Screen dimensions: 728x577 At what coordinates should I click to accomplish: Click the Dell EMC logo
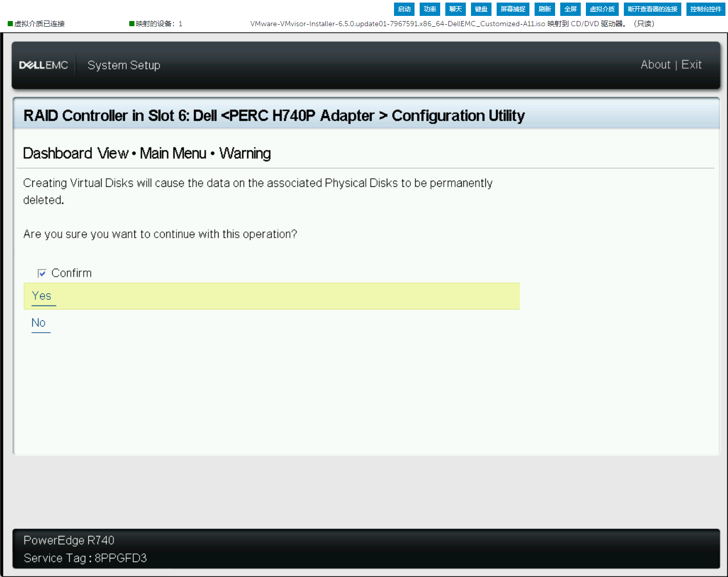coord(44,65)
